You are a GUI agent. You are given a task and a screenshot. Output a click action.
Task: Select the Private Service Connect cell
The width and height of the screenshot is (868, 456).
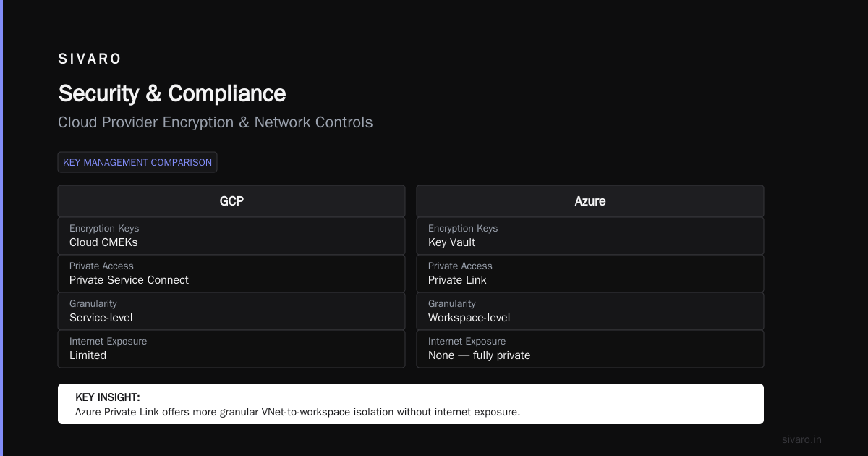click(231, 274)
